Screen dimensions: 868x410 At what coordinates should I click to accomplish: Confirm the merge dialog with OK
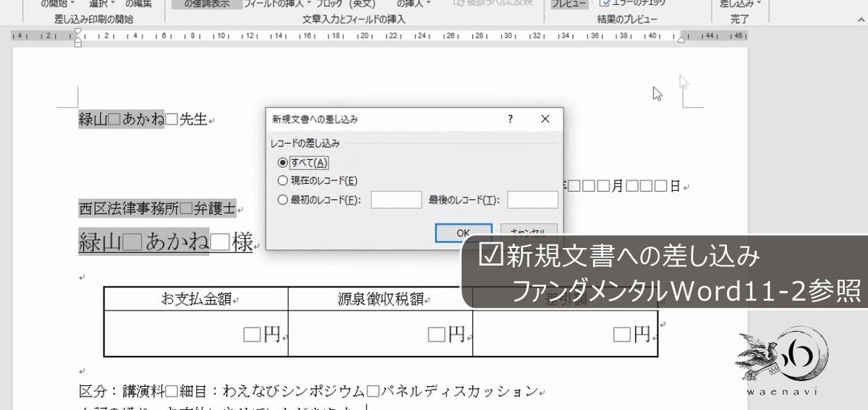coord(464,233)
